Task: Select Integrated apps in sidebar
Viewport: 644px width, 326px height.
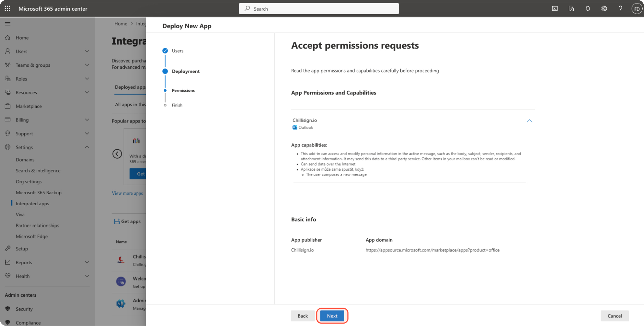Action: [32, 203]
